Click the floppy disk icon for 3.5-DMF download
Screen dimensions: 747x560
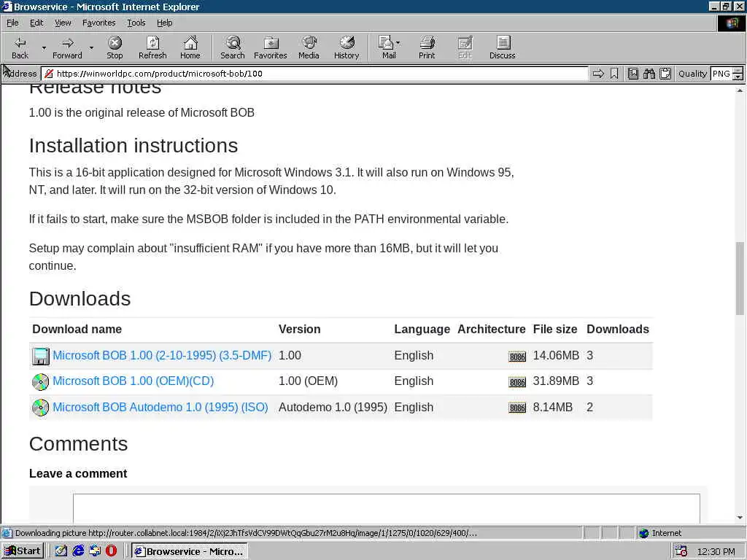tap(41, 356)
